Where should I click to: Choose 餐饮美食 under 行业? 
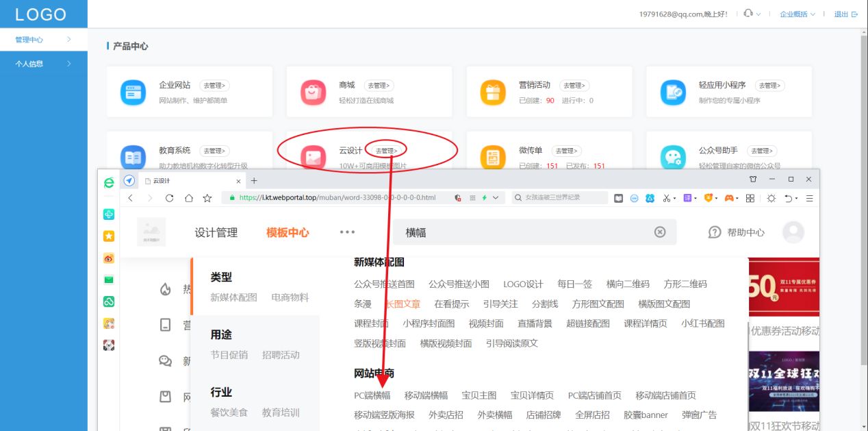tap(229, 412)
